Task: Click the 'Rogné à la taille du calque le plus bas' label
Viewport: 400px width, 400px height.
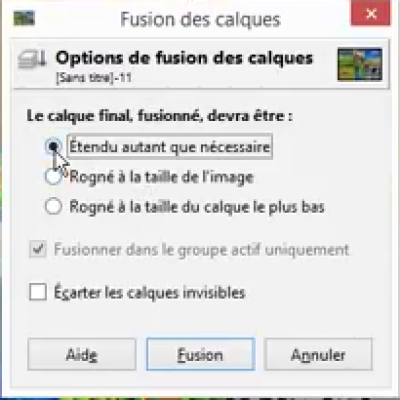Action: pos(197,207)
